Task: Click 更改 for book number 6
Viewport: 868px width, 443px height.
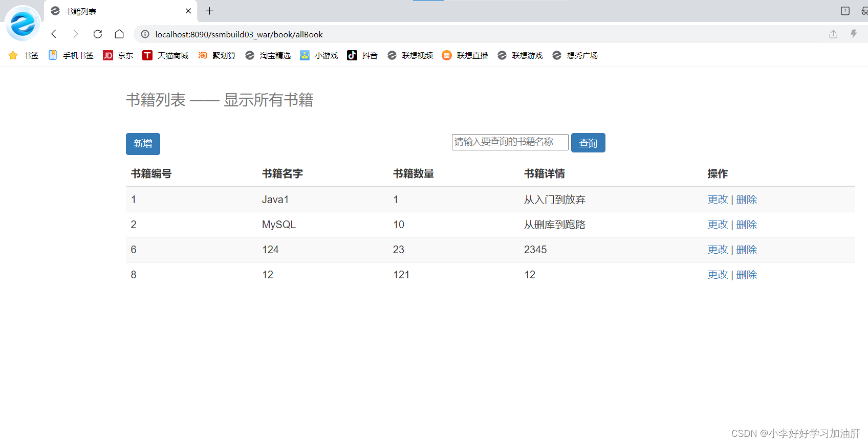Action: coord(718,250)
